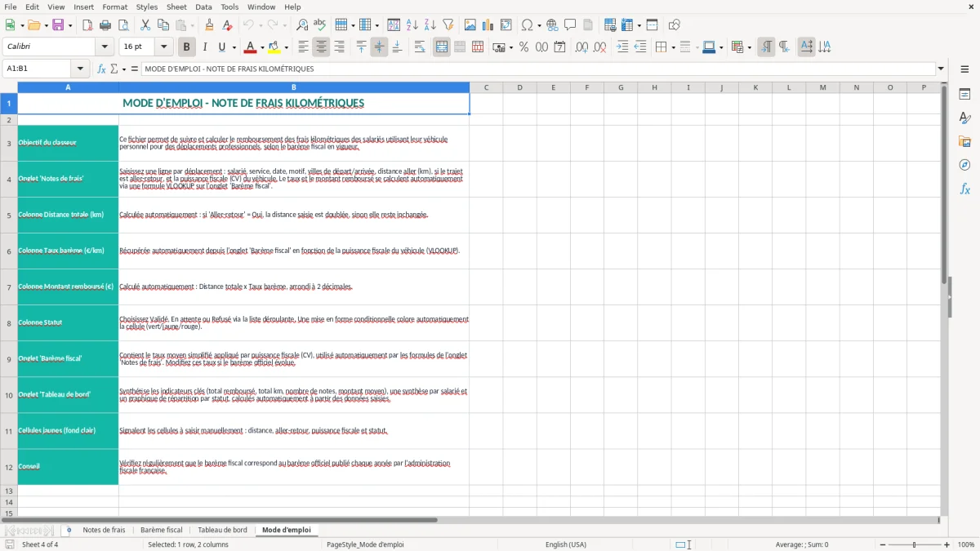Viewport: 980px width, 551px height.
Task: Expand the Name Box dropdown
Action: click(80, 69)
